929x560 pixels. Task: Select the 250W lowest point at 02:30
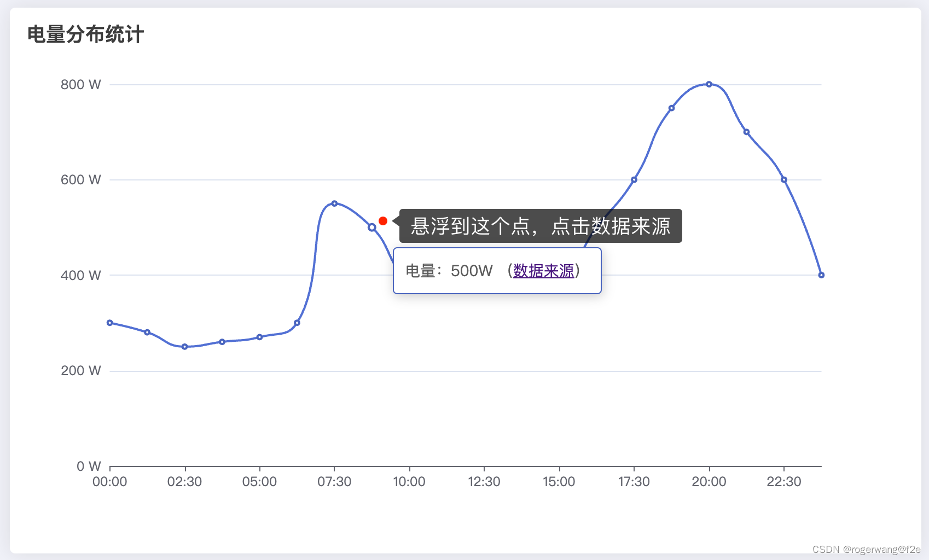tap(185, 347)
